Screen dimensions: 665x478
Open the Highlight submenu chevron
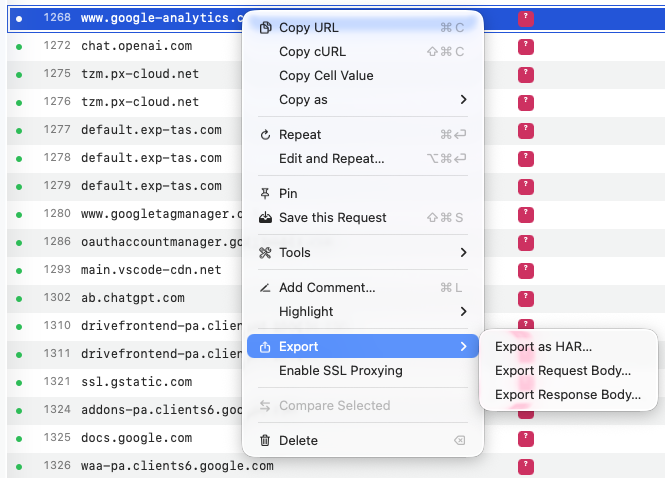463,312
